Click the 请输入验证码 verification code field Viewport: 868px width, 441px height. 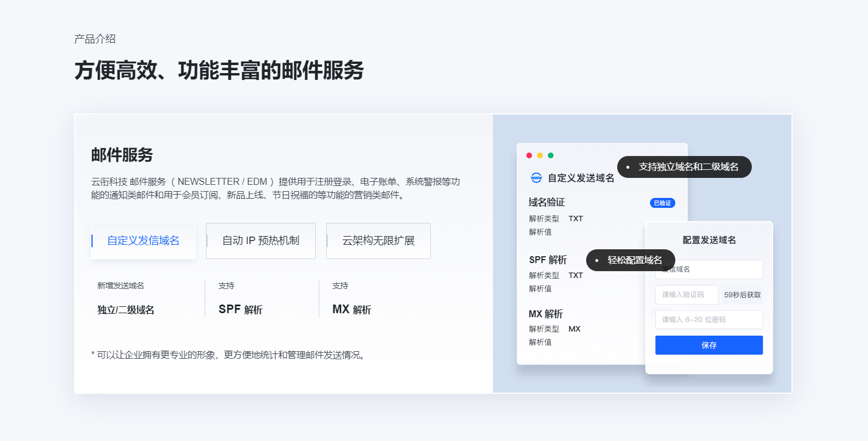click(x=687, y=295)
